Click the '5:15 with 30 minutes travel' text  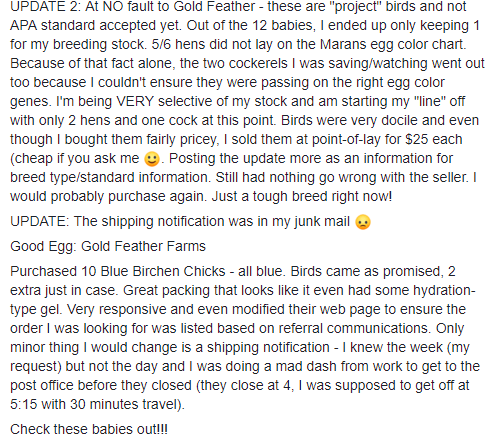coord(95,404)
